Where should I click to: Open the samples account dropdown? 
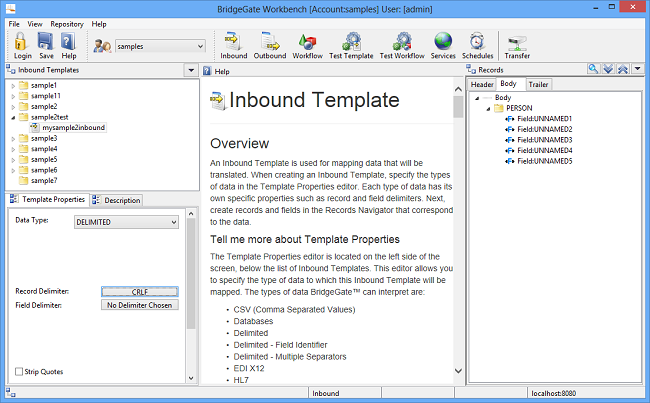pos(200,46)
